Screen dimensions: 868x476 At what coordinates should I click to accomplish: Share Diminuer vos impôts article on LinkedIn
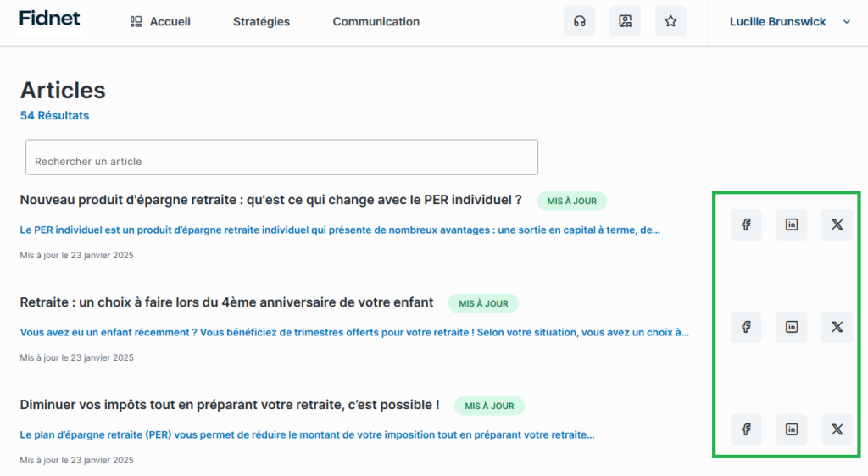(x=792, y=429)
